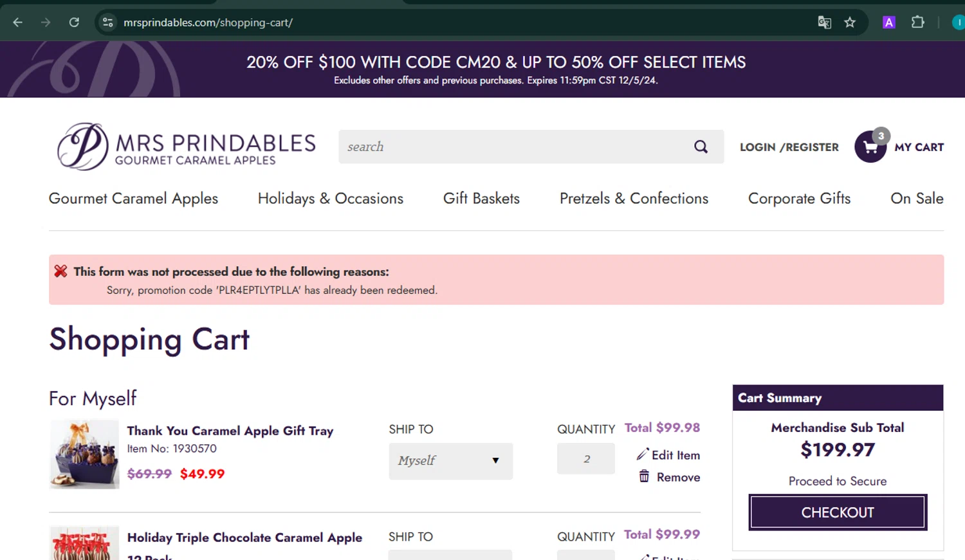This screenshot has width=965, height=560.
Task: Open the shopping cart icon
Action: tap(870, 147)
